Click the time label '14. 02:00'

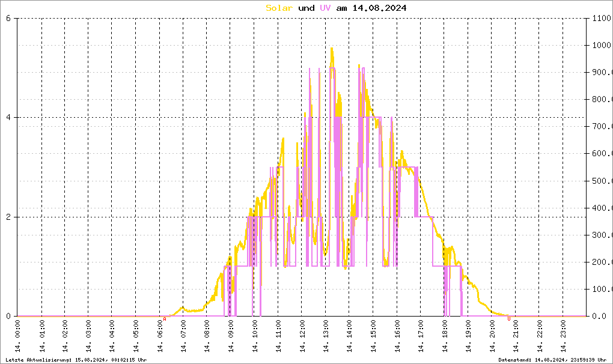65,336
